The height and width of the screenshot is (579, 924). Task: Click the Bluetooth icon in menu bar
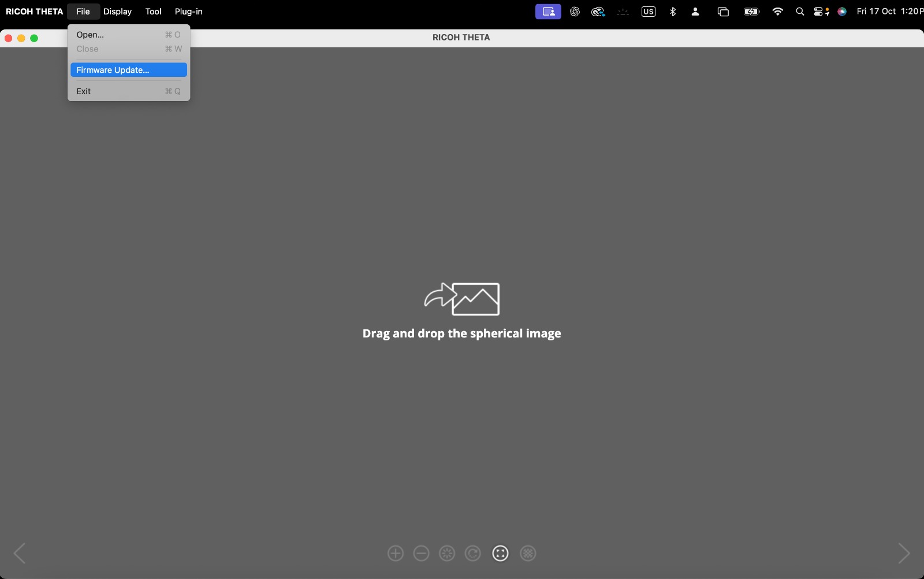coord(673,12)
